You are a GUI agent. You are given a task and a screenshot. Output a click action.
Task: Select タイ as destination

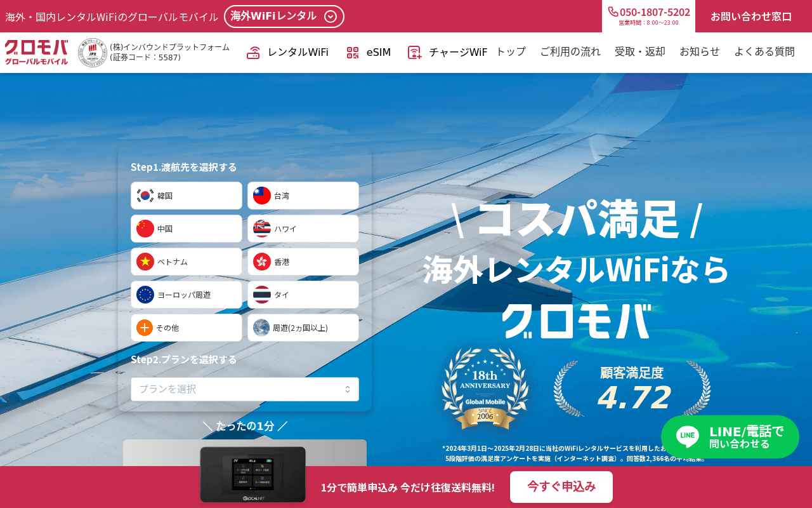pos(303,295)
